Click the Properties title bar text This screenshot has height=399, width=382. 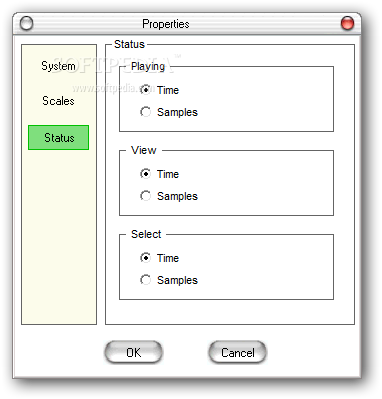point(166,24)
